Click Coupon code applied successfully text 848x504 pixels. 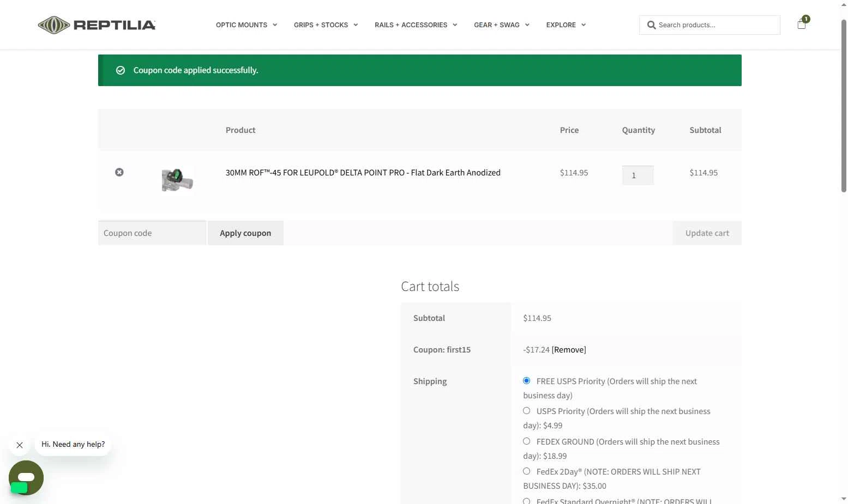click(x=196, y=70)
